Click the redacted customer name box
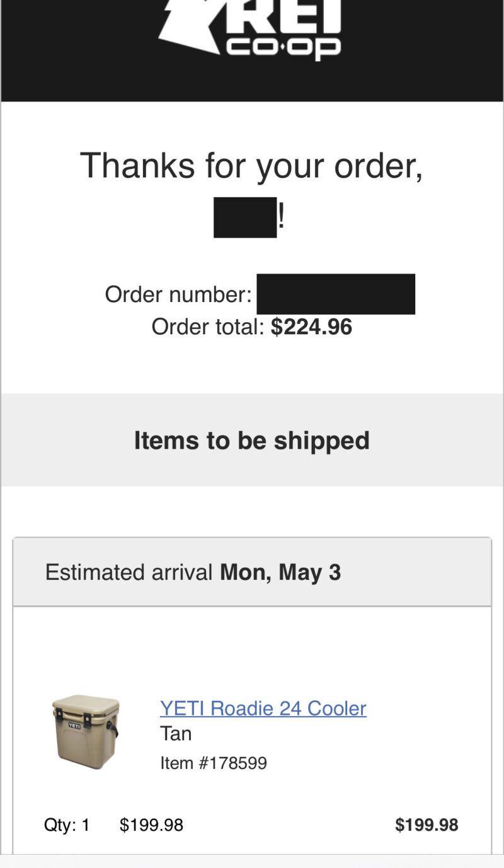 tap(245, 217)
